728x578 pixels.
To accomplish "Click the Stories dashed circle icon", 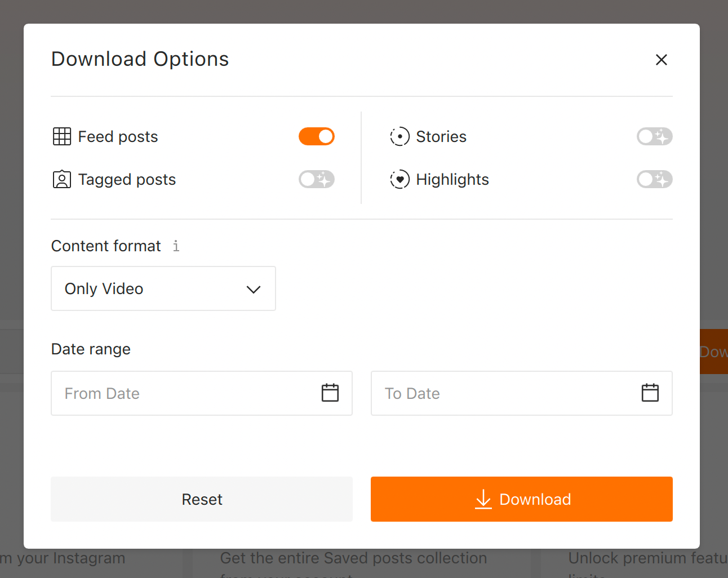I will pos(399,136).
